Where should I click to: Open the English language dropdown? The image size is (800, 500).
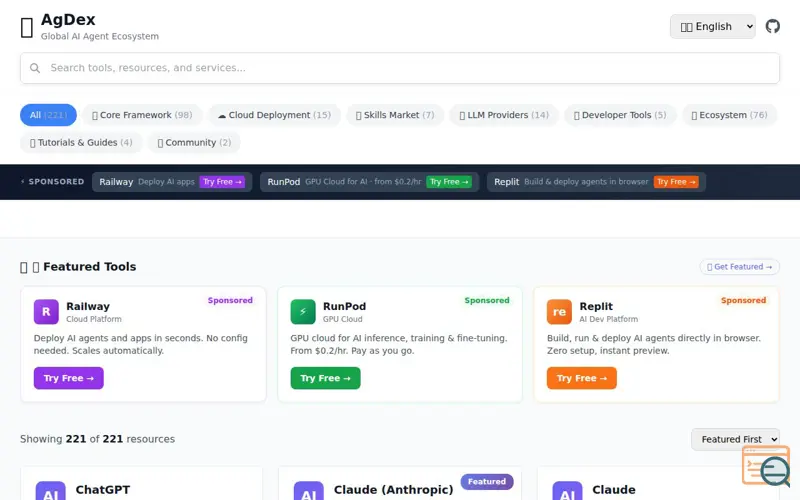tap(713, 27)
